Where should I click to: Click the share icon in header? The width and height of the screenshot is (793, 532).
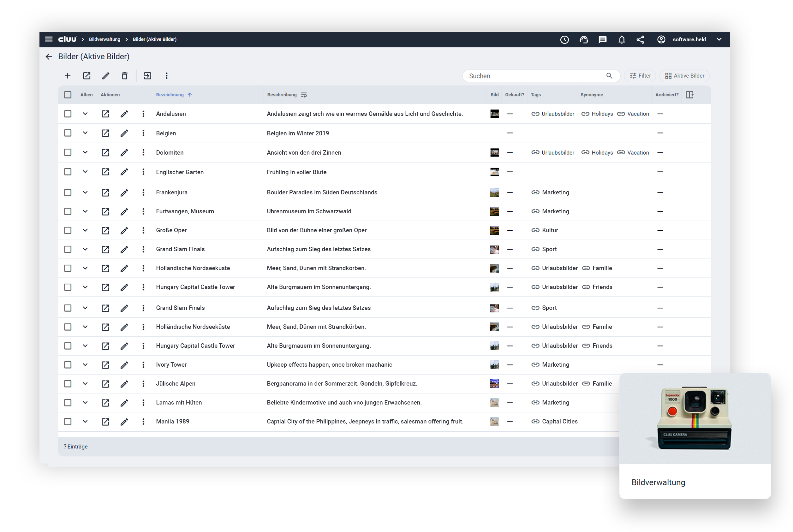coord(640,40)
